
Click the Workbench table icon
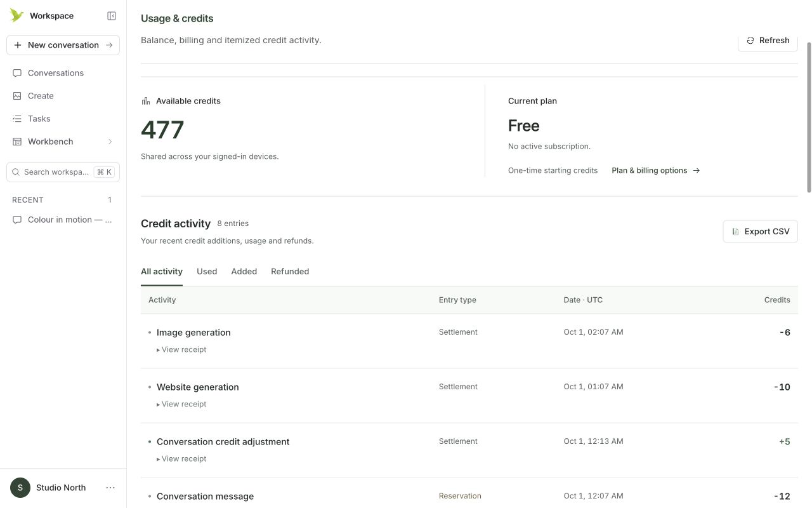[x=17, y=142]
